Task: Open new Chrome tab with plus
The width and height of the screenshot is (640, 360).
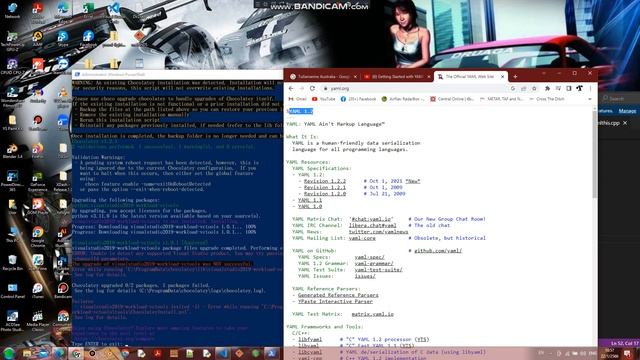Action: tap(515, 76)
